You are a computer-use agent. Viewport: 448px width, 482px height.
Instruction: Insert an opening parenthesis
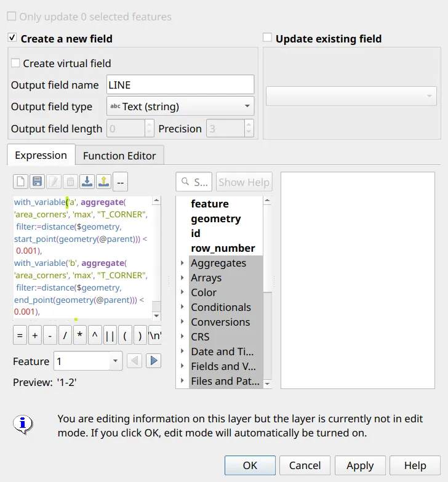pos(125,335)
